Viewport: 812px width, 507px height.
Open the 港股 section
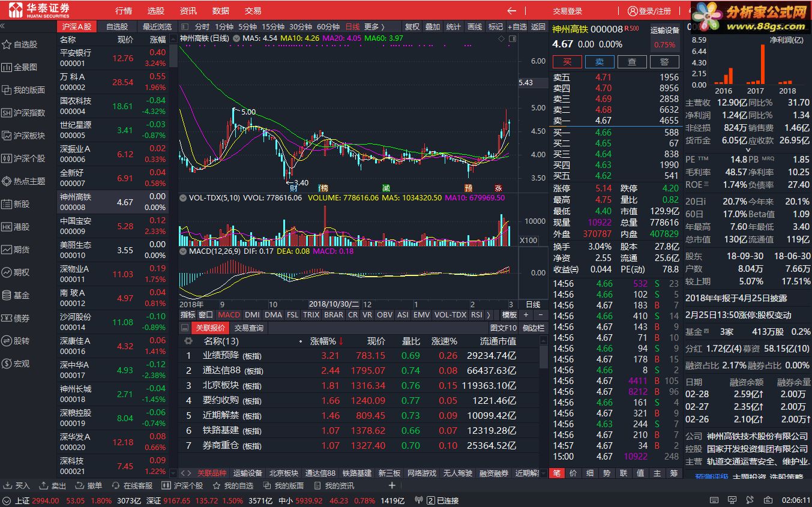(x=16, y=227)
